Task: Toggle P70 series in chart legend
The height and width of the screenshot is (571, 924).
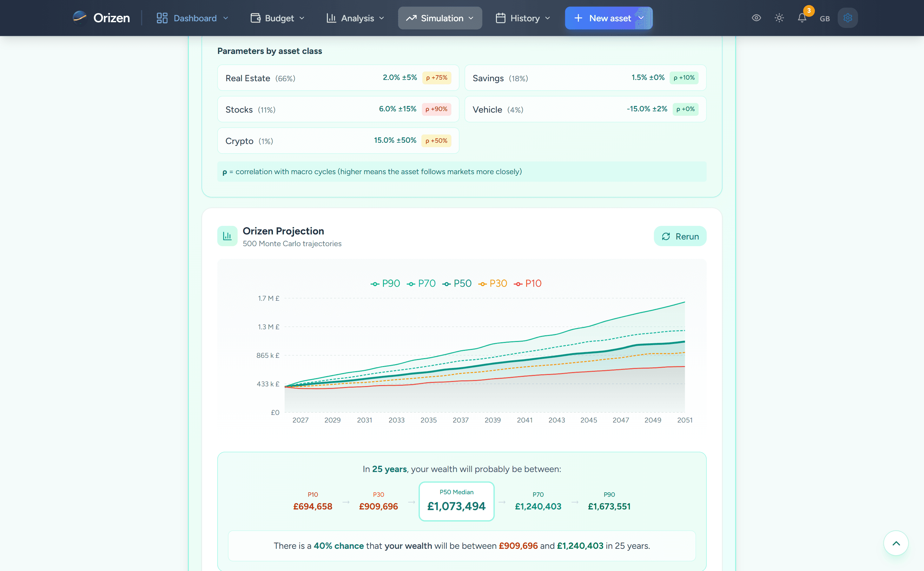Action: pos(421,284)
